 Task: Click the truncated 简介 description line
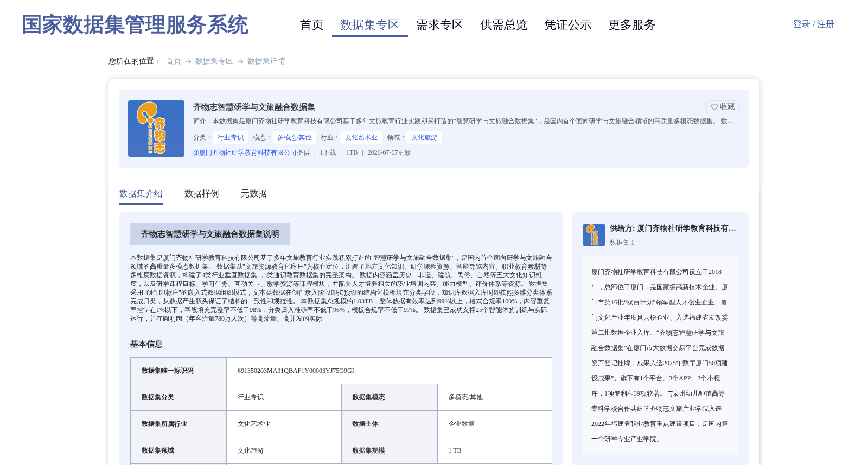coord(463,122)
